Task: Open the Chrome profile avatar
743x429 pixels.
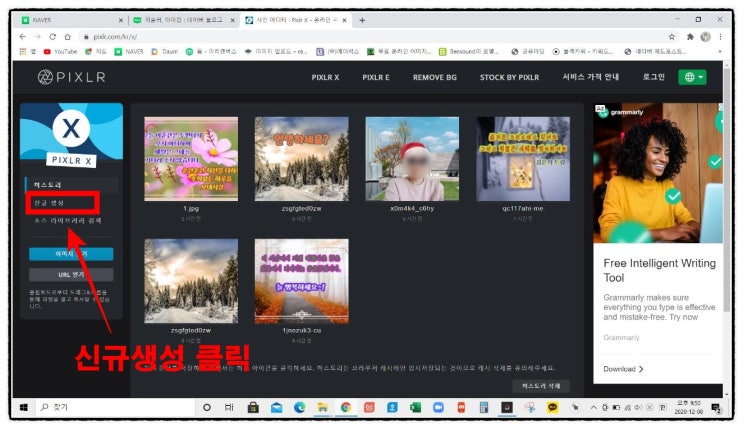Action: (706, 37)
